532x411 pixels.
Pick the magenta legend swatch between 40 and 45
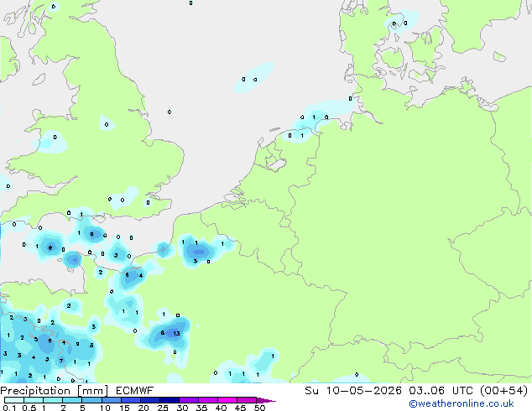(227, 400)
